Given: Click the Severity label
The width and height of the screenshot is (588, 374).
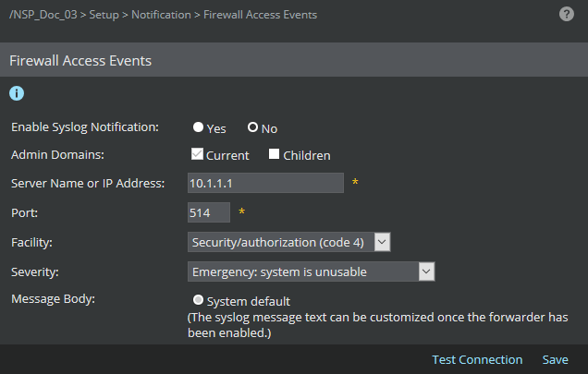Looking at the screenshot, I should tap(35, 271).
